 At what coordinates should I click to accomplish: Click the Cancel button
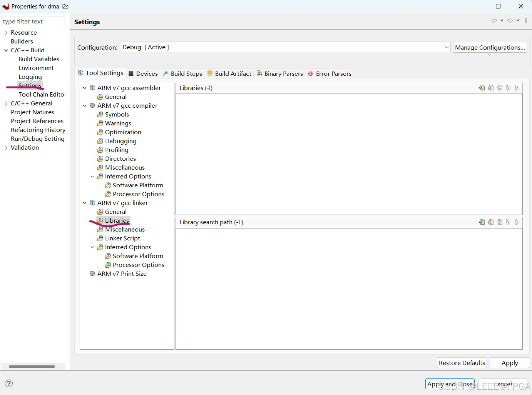tap(503, 384)
